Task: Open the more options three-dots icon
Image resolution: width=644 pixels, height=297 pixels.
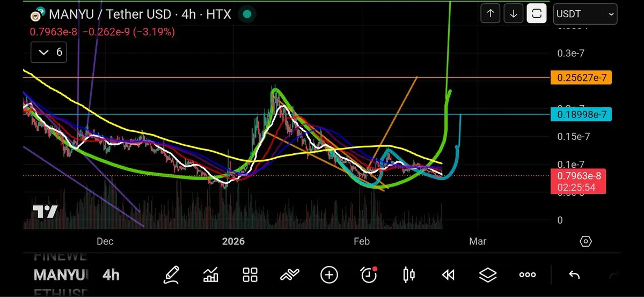Action: (528, 275)
